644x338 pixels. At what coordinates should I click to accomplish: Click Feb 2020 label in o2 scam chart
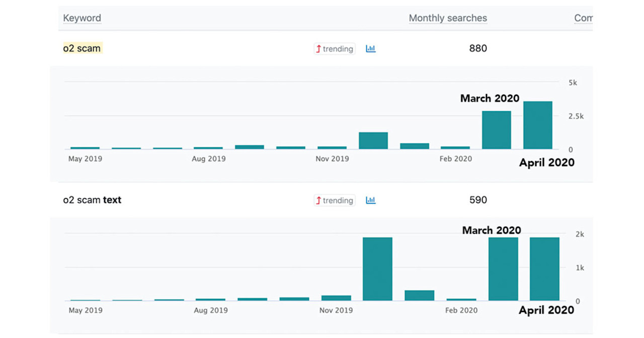tap(456, 159)
